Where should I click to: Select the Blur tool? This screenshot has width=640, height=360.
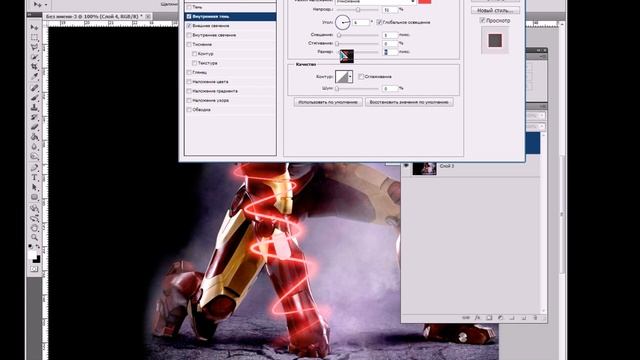tap(35, 147)
